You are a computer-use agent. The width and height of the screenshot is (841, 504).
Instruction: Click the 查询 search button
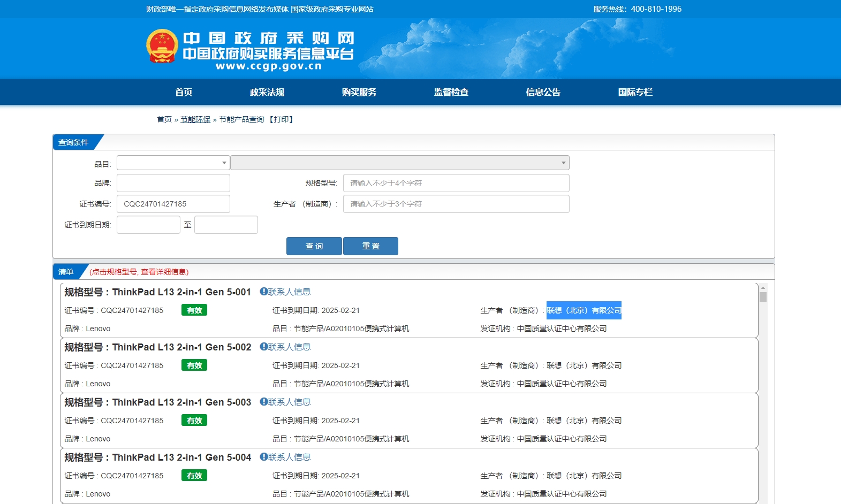(x=314, y=246)
